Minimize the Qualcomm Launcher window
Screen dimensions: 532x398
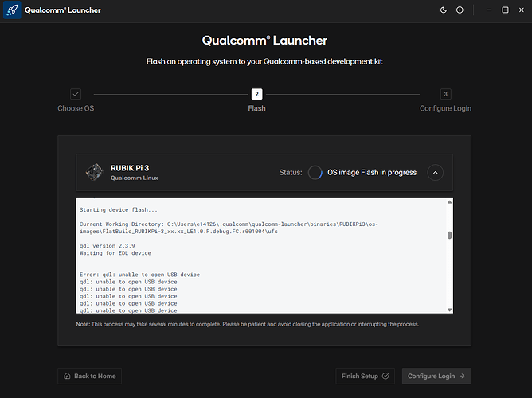[x=487, y=10]
